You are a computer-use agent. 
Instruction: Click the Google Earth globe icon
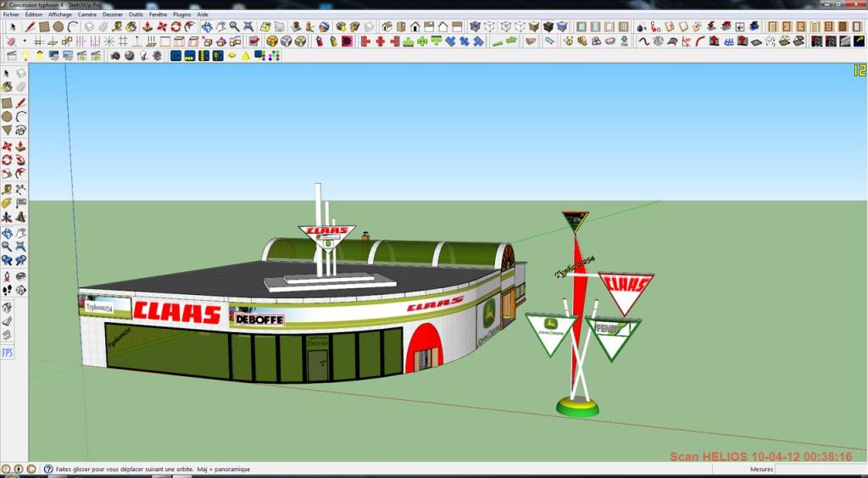click(325, 26)
